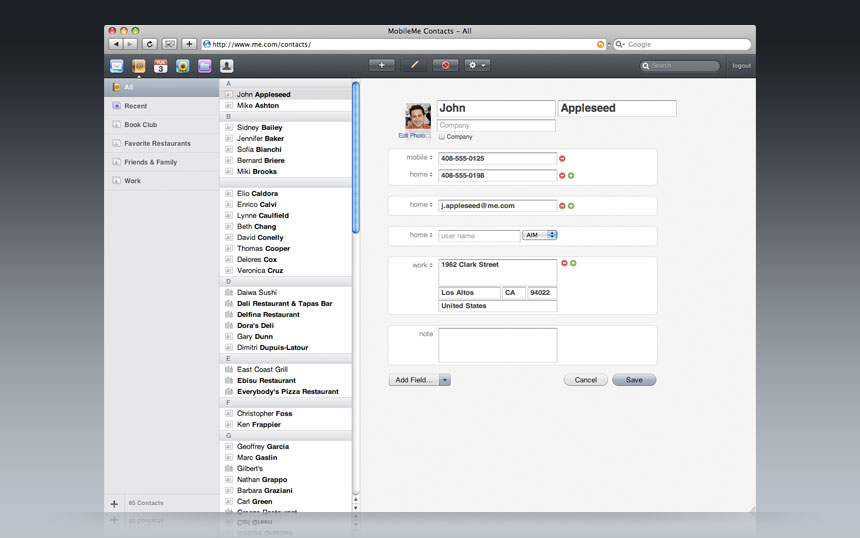Click the browser URL address bar
This screenshot has width=860, height=538.
(403, 44)
